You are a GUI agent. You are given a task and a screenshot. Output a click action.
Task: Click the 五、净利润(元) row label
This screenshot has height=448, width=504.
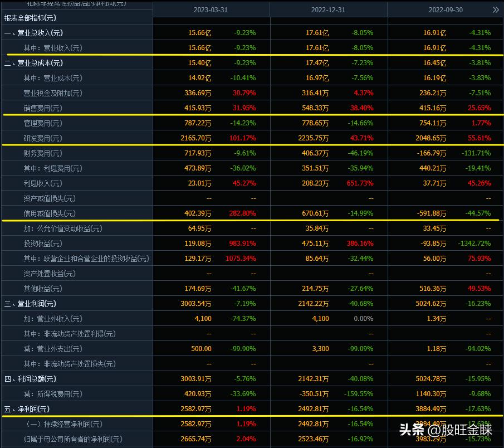pos(27,410)
